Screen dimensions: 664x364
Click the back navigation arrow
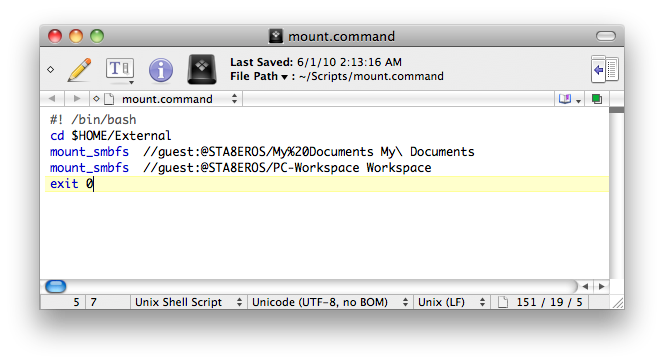52,99
